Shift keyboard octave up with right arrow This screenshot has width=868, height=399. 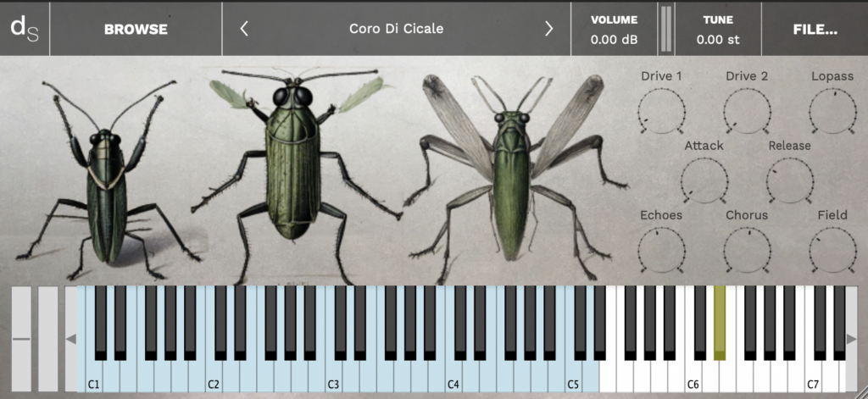tap(851, 339)
